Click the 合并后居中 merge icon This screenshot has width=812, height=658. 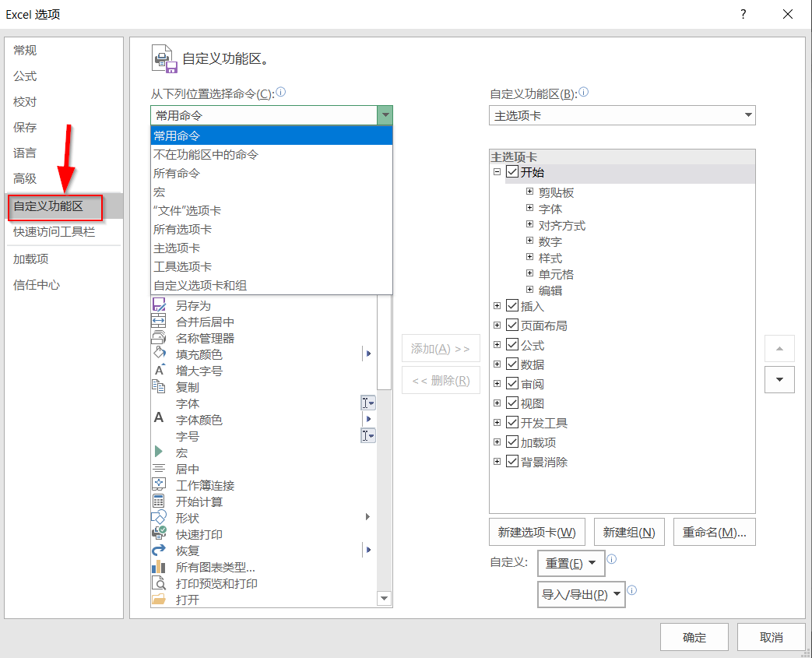click(159, 322)
